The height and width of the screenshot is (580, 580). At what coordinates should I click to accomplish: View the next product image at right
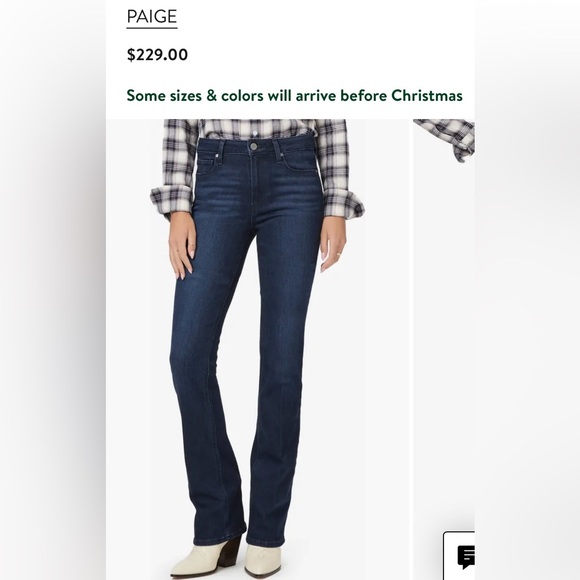[444, 349]
